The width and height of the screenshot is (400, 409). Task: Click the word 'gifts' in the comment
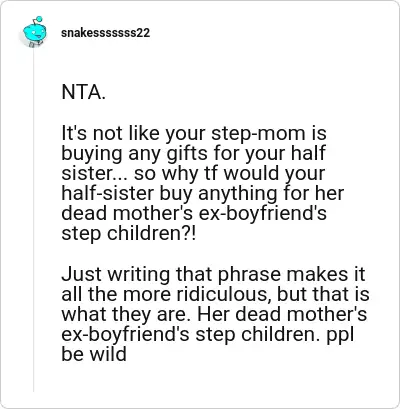187,154
